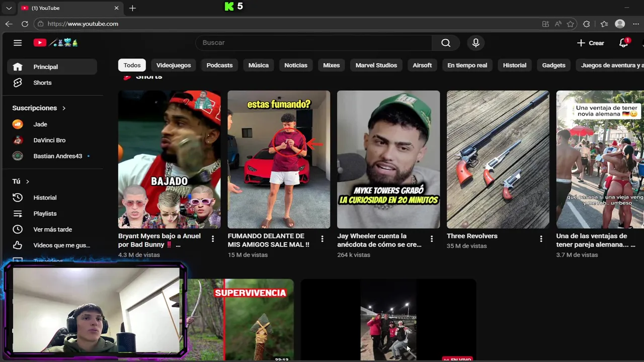Open novia alemana short thumbnail
The width and height of the screenshot is (644, 362).
click(x=600, y=159)
